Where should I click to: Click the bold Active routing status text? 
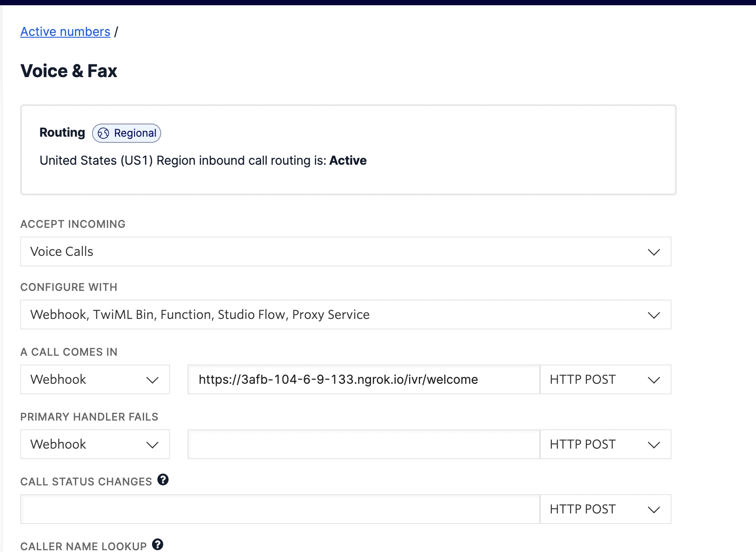click(348, 160)
